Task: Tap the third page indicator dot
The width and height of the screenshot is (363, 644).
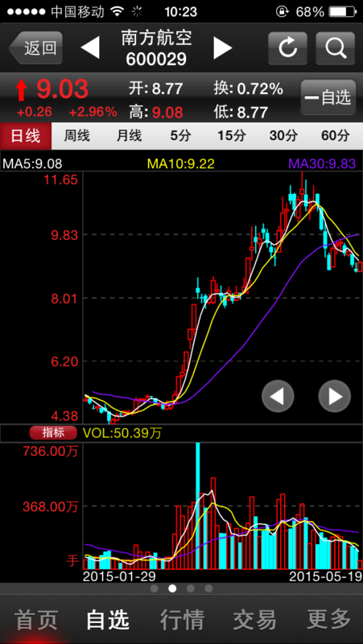Action: click(x=191, y=588)
